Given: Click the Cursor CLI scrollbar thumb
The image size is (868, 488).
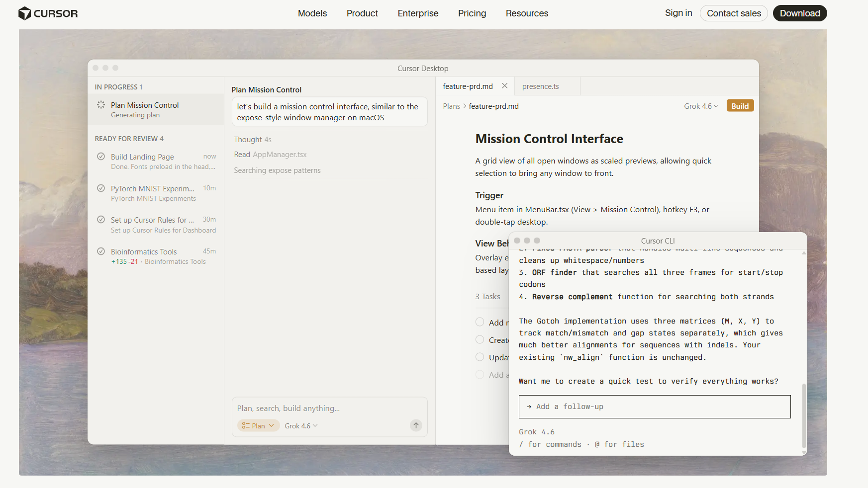Looking at the screenshot, I should coord(804,415).
